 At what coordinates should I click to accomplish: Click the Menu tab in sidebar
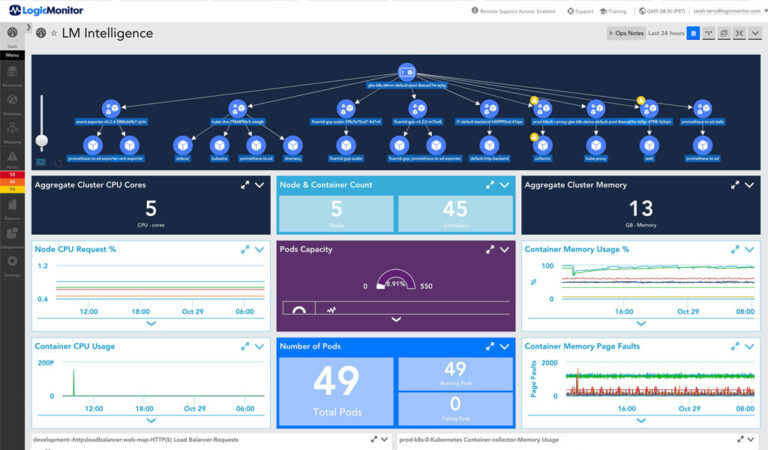pyautogui.click(x=12, y=55)
